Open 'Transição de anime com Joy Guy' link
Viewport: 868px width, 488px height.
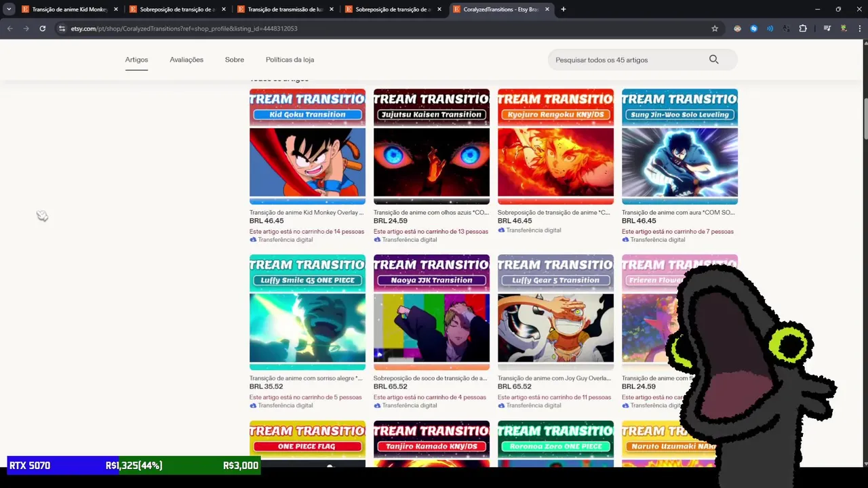(x=554, y=378)
